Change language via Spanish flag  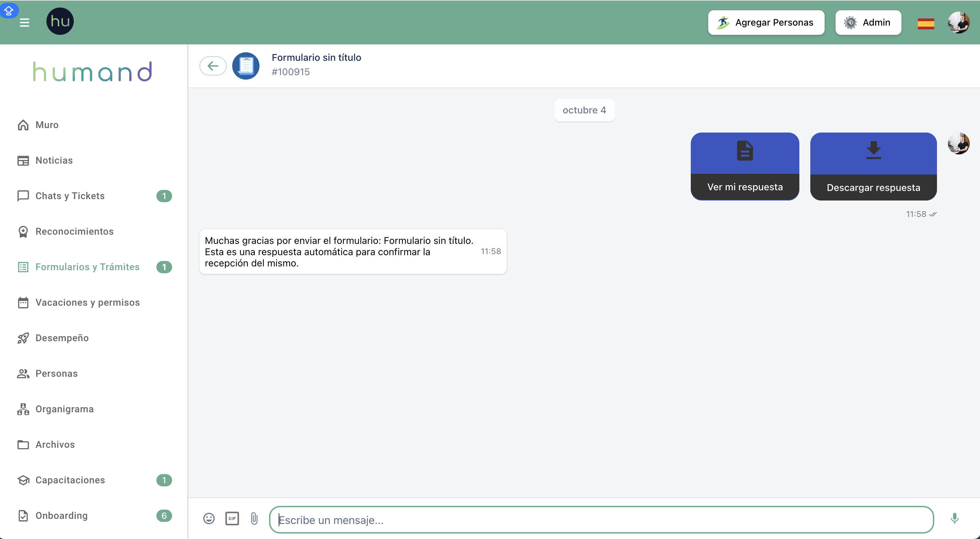click(x=926, y=24)
